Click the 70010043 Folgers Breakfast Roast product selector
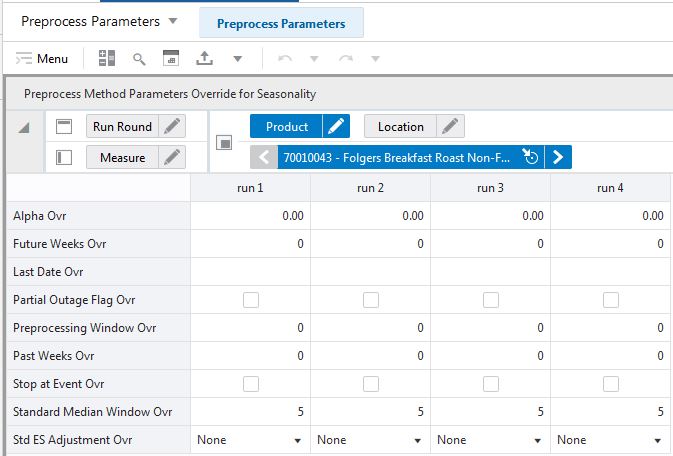673x456 pixels. click(x=397, y=157)
